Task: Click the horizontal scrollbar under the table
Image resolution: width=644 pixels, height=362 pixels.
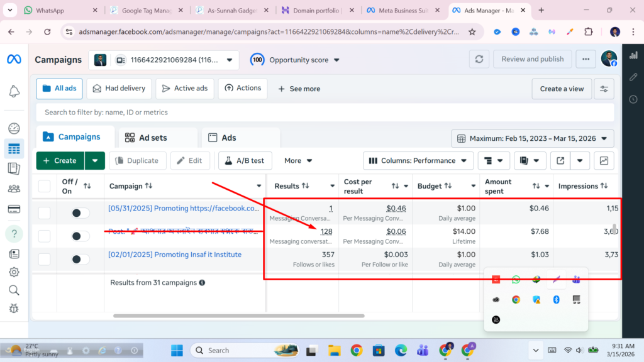Action: click(x=239, y=315)
